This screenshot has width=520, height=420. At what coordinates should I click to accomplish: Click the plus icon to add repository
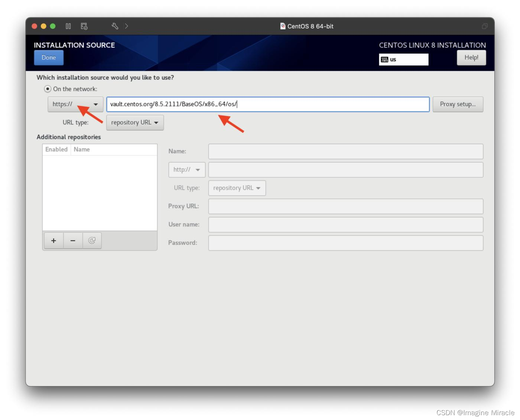(53, 241)
